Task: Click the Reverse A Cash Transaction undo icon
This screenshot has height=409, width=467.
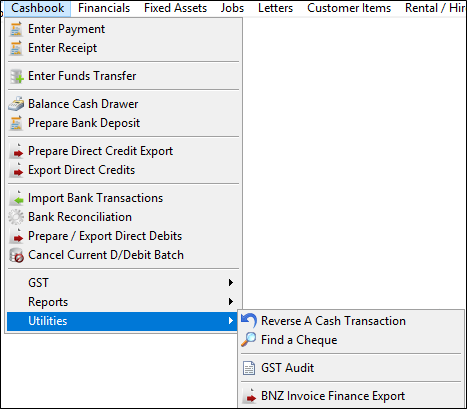Action: (x=249, y=321)
